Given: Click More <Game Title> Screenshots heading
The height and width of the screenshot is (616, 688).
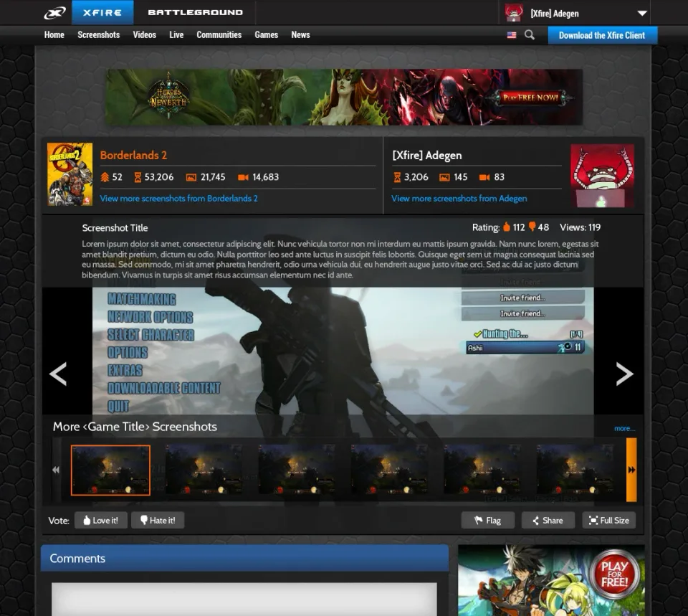Looking at the screenshot, I should pyautogui.click(x=135, y=427).
